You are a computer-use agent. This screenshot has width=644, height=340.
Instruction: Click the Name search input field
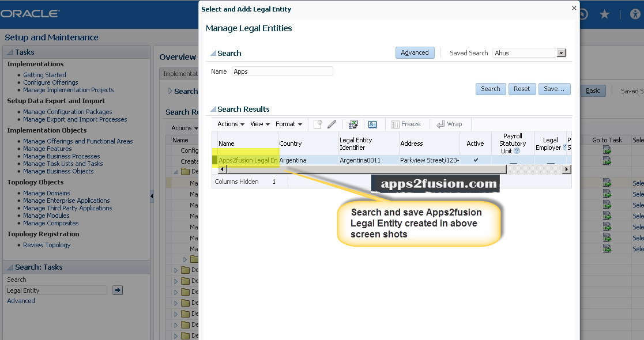pos(282,71)
